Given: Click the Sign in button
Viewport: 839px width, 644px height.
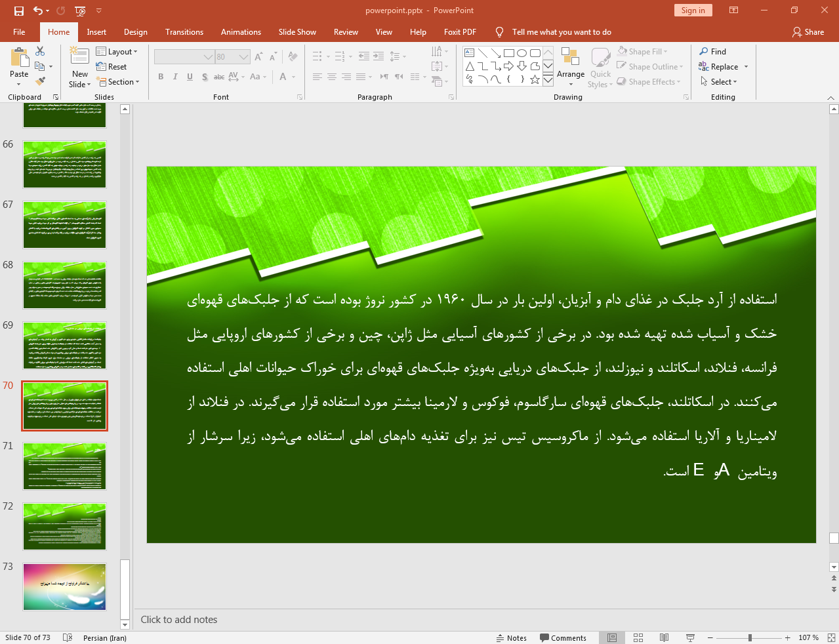Looking at the screenshot, I should click(693, 10).
